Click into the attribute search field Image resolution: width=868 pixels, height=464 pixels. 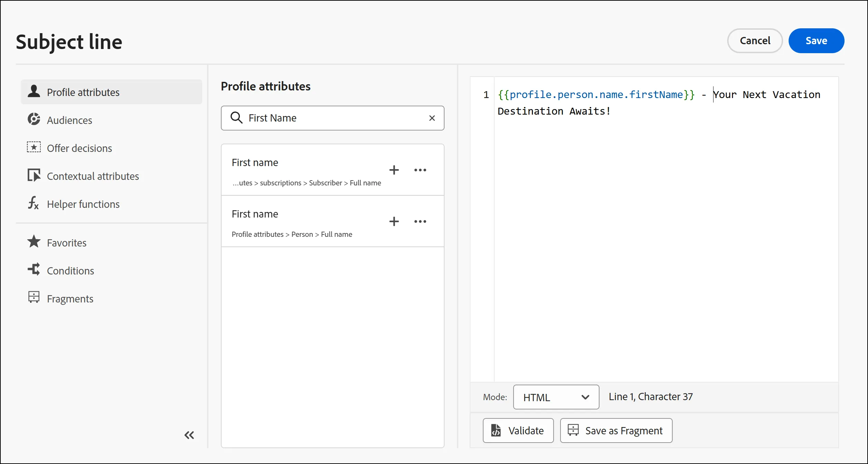tap(332, 118)
